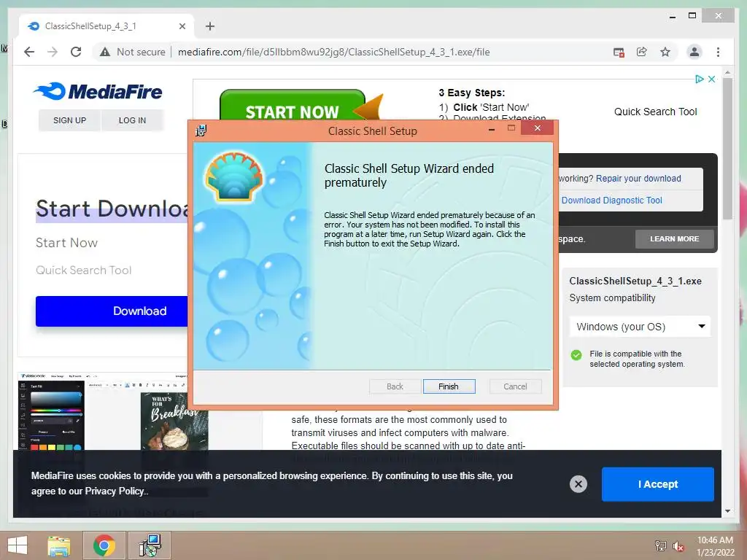Click ClassicShellSetup_4_3_1.exe file name
This screenshot has height=560, width=747.
click(635, 281)
